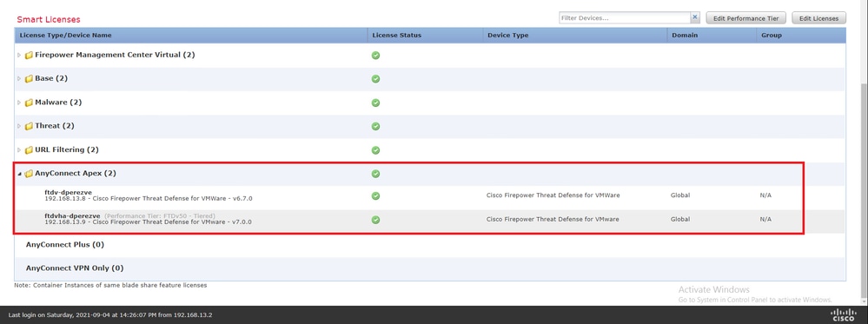Click Device Type text for ftdvha-dperezve
The width and height of the screenshot is (868, 324).
(x=553, y=219)
